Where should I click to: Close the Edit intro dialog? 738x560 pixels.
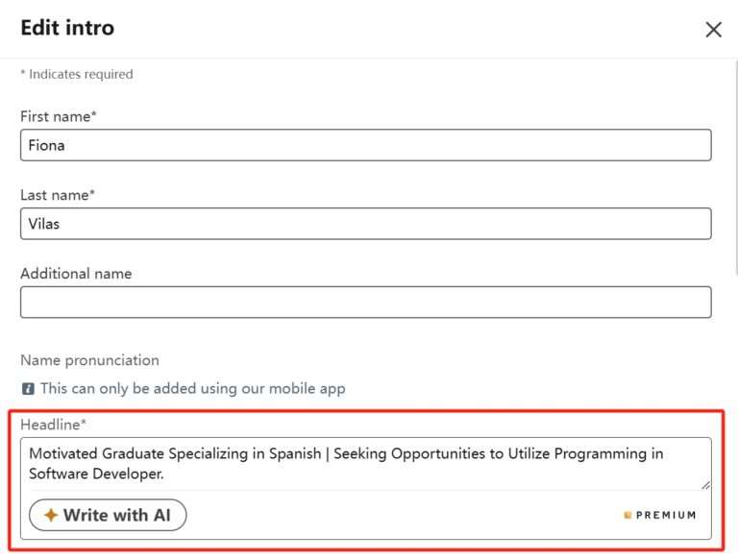click(x=713, y=30)
